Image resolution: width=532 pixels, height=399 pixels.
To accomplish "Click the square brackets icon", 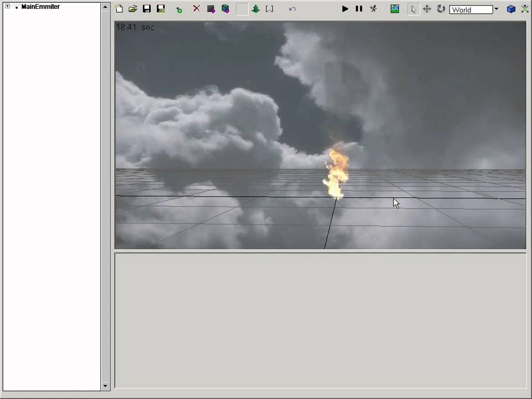I will coord(269,9).
